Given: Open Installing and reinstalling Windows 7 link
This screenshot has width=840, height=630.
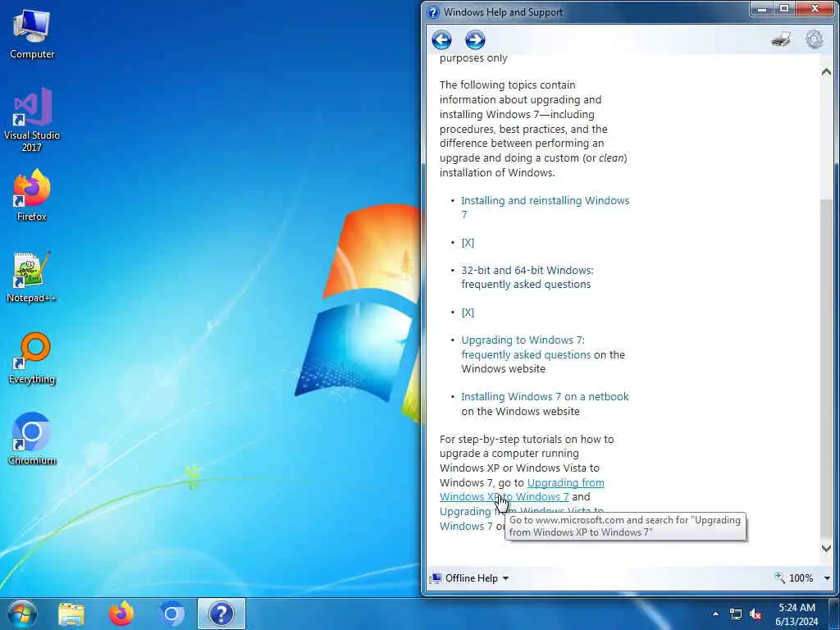Looking at the screenshot, I should click(545, 208).
